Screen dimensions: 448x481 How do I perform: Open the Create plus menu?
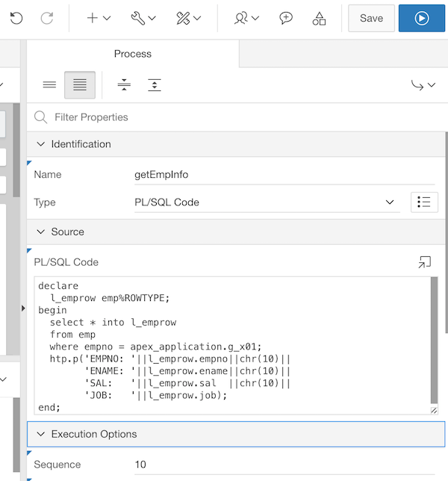click(x=98, y=19)
